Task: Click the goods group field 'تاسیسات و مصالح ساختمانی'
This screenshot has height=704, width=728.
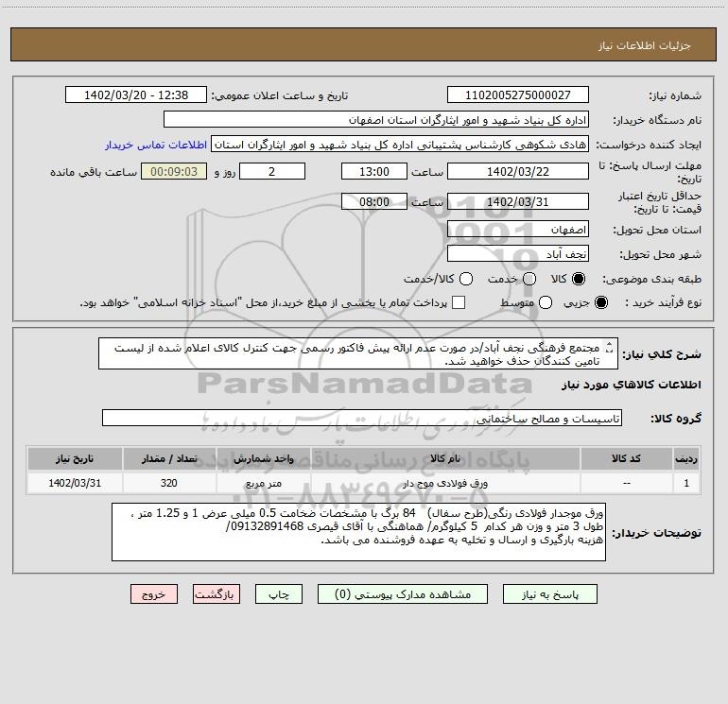Action: 362,418
